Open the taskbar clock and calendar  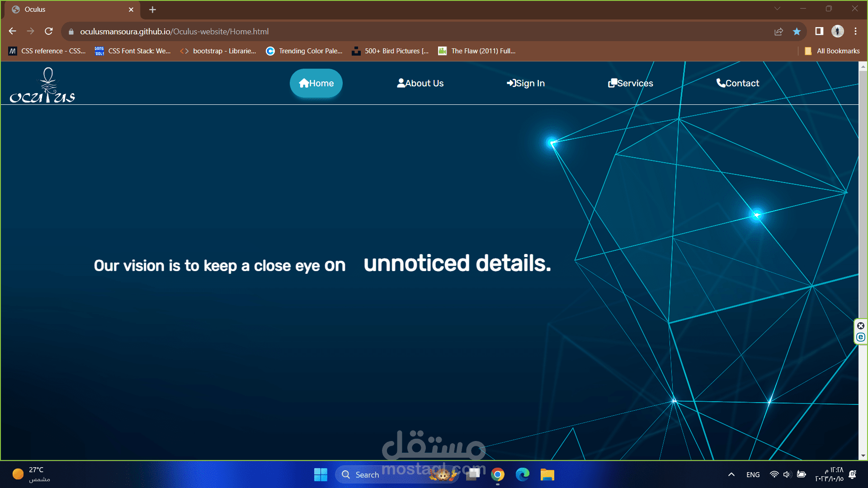pyautogui.click(x=829, y=474)
